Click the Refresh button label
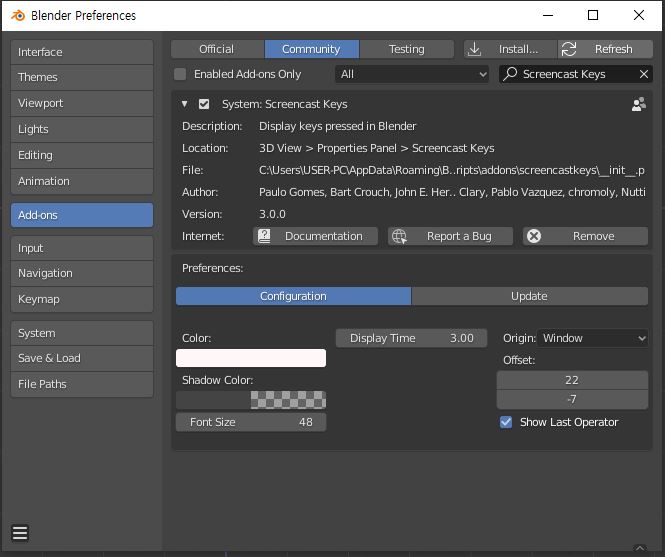 pyautogui.click(x=613, y=49)
